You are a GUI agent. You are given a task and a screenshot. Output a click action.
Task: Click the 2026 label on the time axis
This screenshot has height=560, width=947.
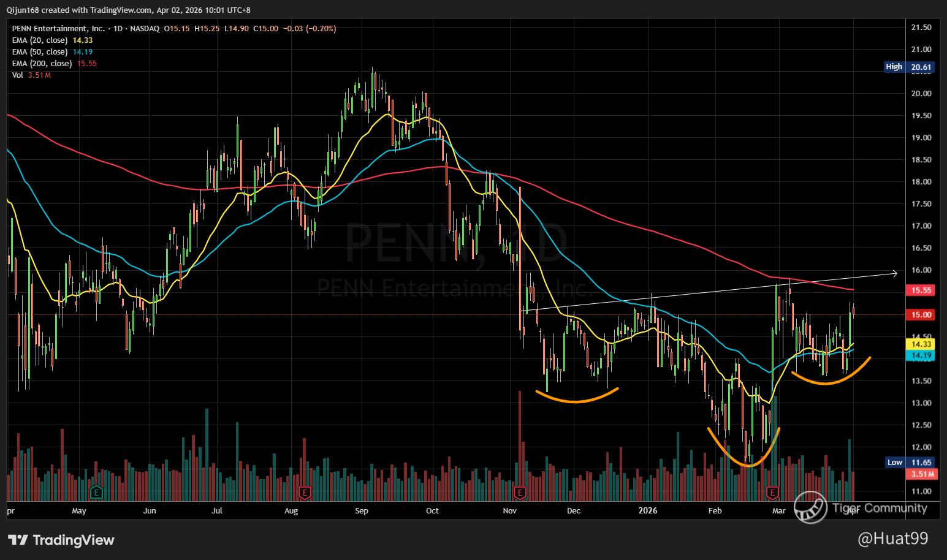click(647, 511)
